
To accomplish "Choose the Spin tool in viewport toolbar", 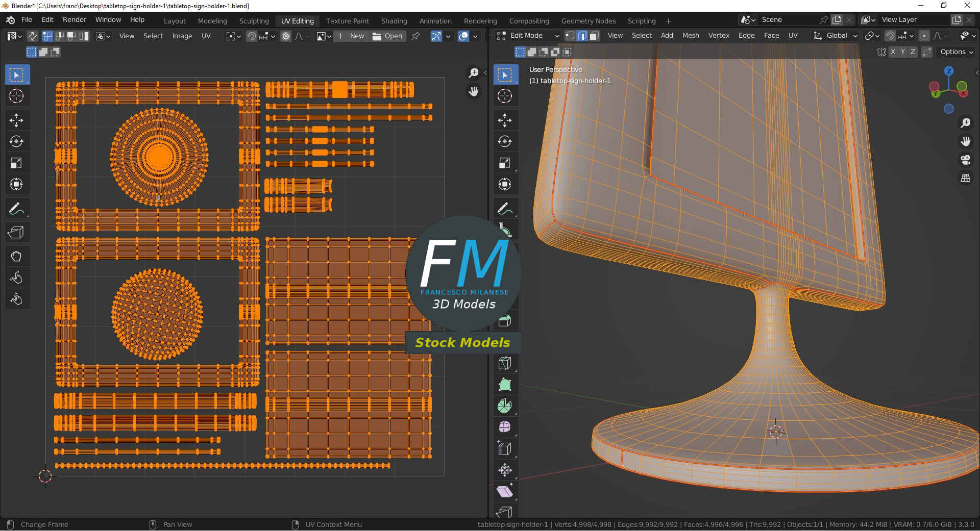I will [505, 406].
